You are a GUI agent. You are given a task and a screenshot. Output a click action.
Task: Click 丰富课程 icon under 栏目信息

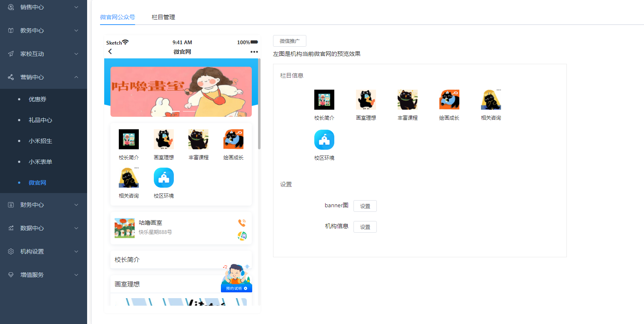pos(408,100)
